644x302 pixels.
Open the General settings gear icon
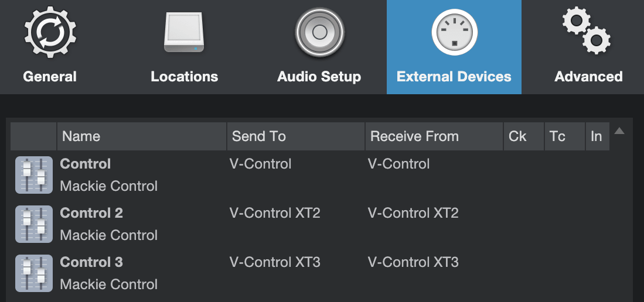pyautogui.click(x=50, y=32)
